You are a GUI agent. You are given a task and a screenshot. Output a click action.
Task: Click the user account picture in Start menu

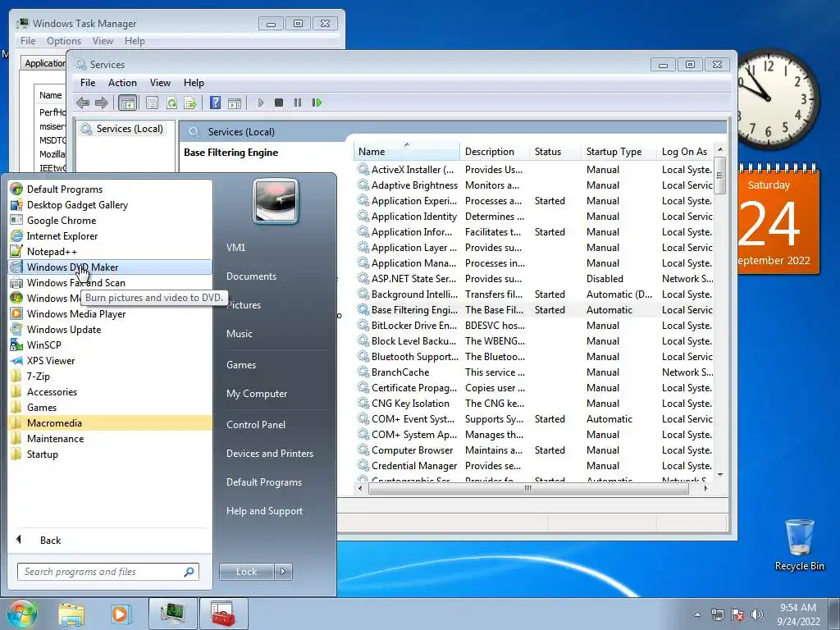(x=276, y=202)
